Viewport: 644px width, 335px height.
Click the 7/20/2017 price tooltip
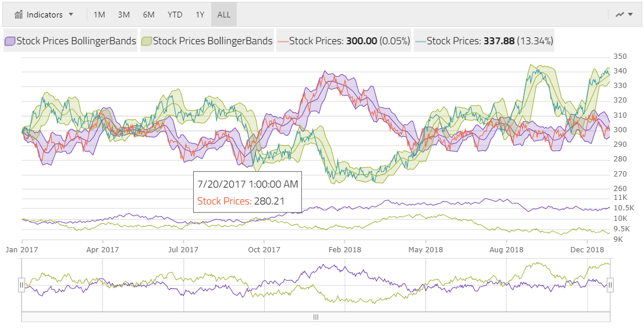click(x=247, y=192)
